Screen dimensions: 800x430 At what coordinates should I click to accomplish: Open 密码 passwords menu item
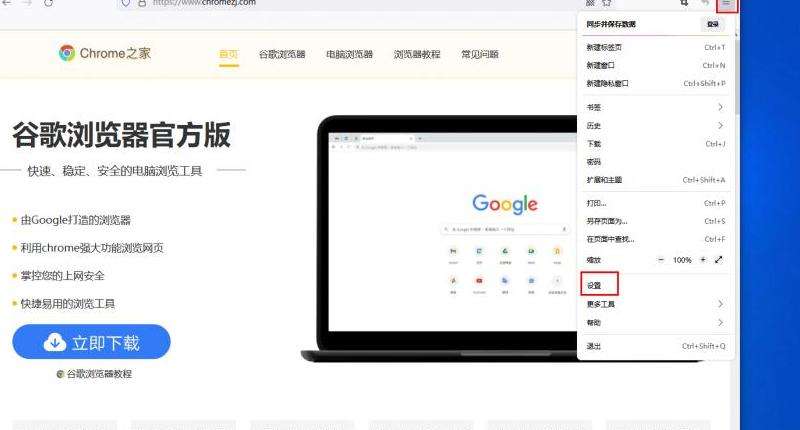(x=655, y=162)
